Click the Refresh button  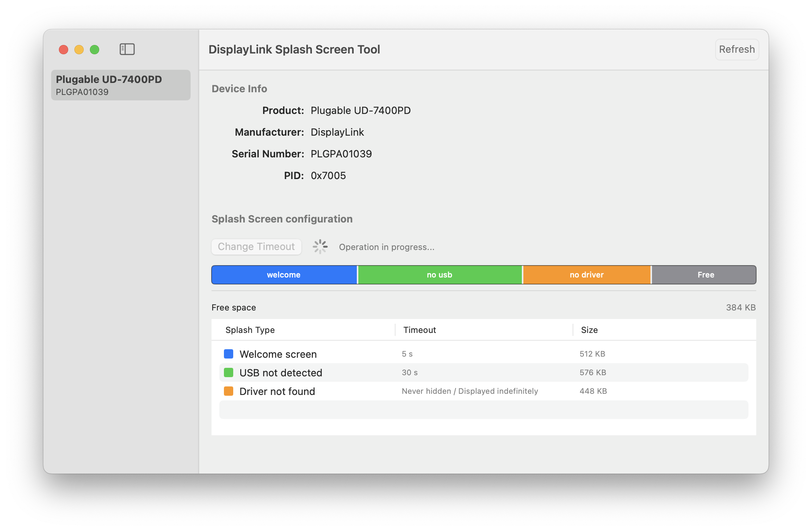pos(737,49)
